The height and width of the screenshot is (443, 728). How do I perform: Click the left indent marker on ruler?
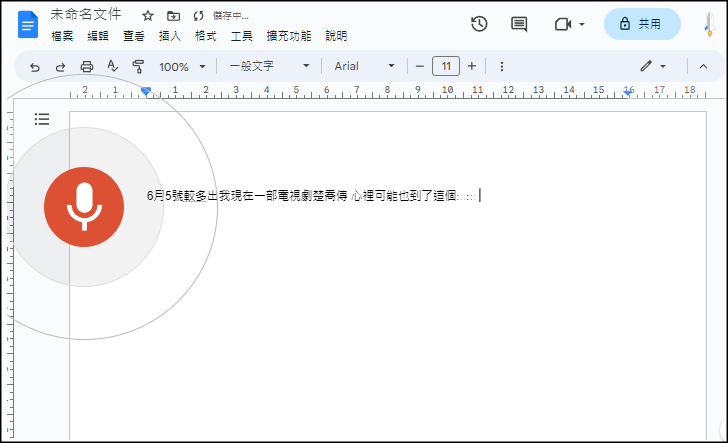pyautogui.click(x=146, y=92)
